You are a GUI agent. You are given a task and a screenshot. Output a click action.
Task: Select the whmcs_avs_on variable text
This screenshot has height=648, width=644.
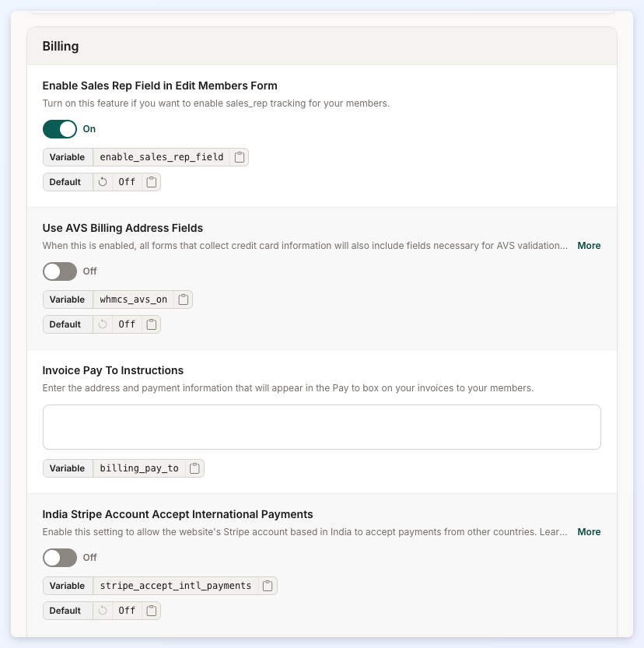pos(134,299)
